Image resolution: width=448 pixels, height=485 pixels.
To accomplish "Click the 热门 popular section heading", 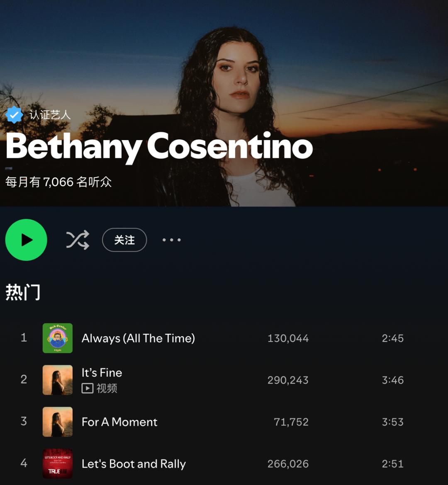I will [23, 292].
